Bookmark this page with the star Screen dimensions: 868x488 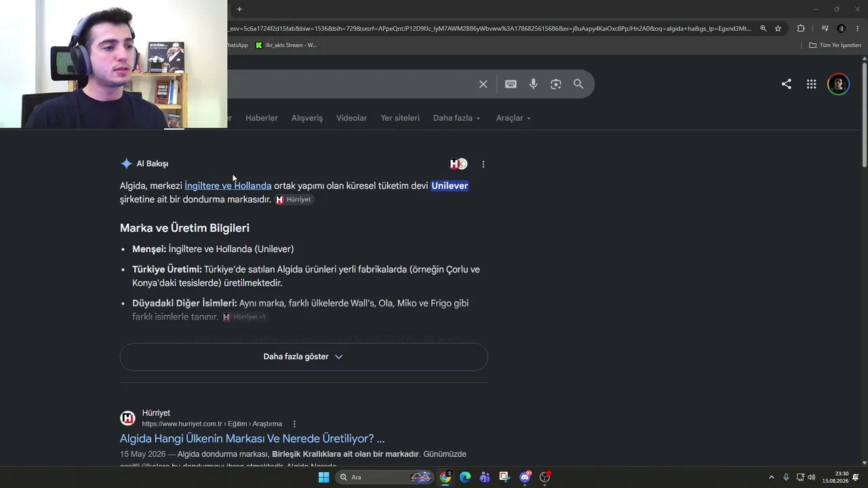(x=778, y=28)
